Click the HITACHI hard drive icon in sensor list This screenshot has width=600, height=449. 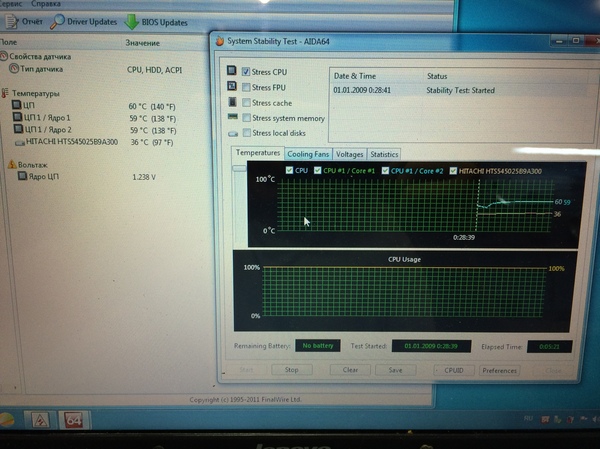19,141
